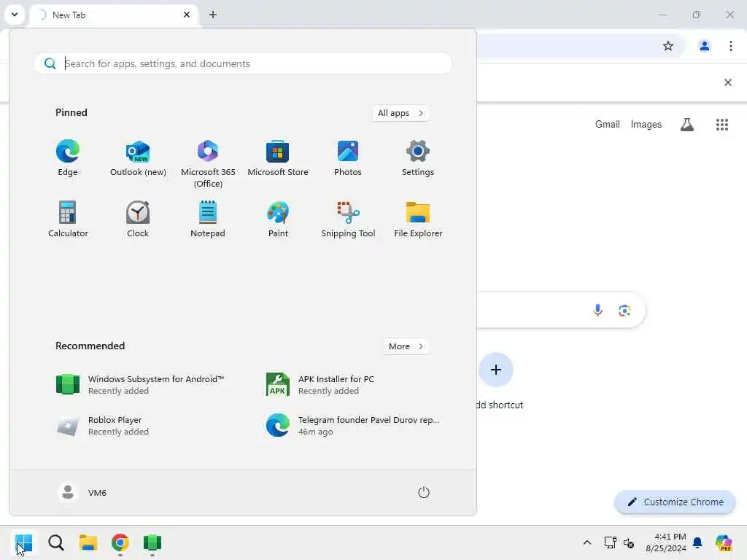Open Edge from pinned apps
747x560 pixels.
[x=68, y=158]
